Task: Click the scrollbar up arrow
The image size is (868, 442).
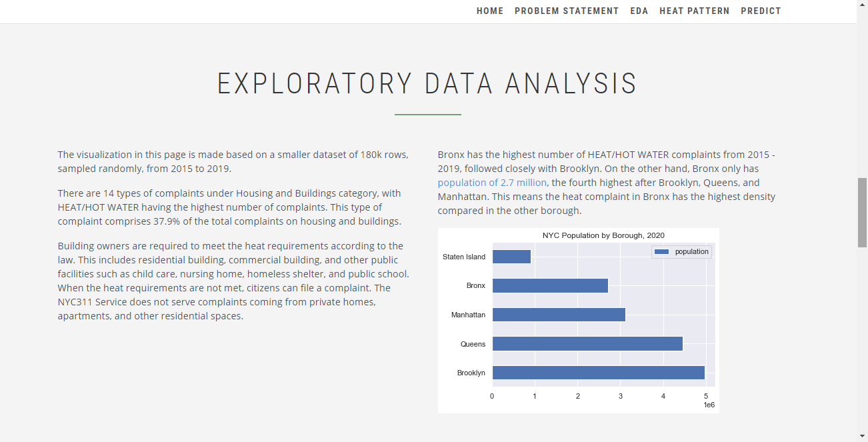Action: click(x=862, y=5)
